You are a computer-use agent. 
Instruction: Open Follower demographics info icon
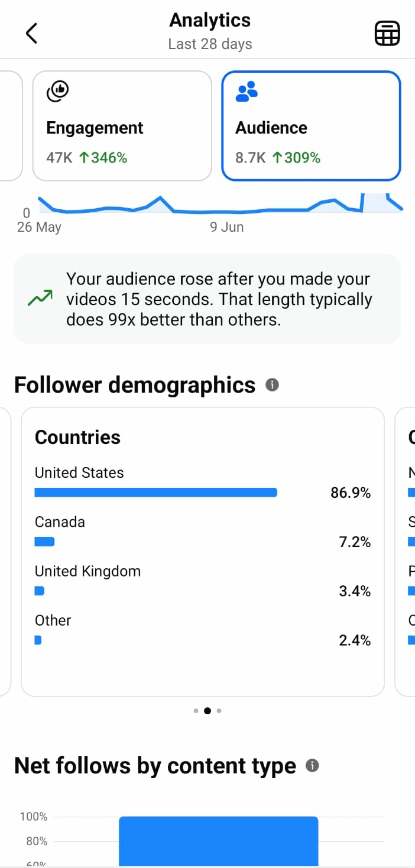tap(272, 385)
